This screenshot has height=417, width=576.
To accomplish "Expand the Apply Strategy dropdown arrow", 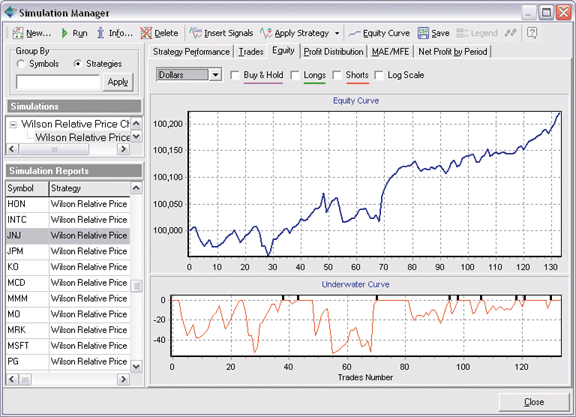I will click(x=337, y=33).
